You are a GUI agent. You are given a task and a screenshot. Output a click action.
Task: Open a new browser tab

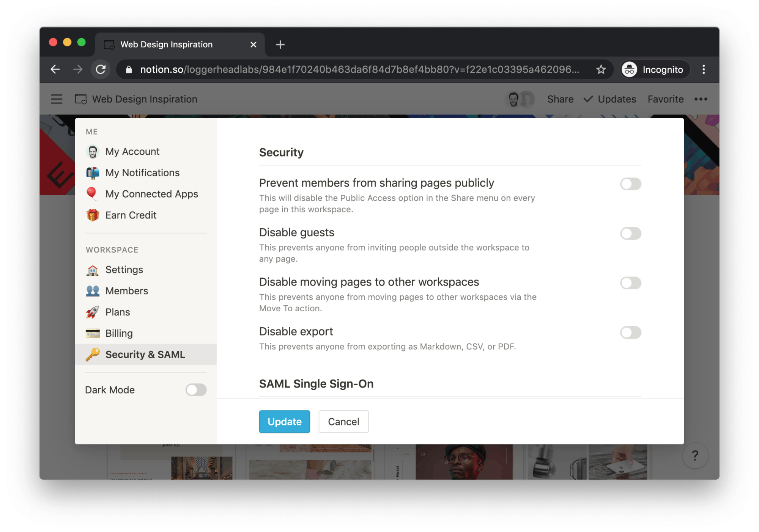(280, 45)
